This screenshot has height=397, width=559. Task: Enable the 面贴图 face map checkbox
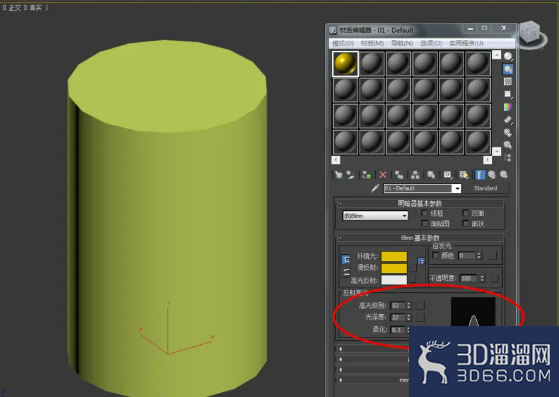[424, 223]
